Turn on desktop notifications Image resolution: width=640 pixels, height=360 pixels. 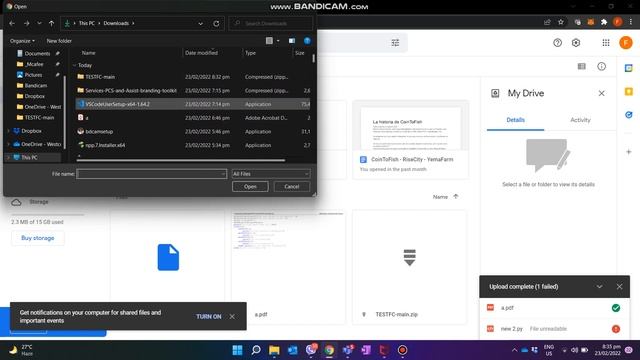tap(209, 316)
